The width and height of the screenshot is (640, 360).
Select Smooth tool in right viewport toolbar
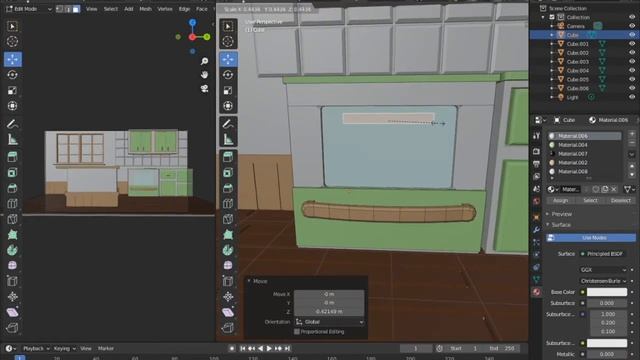pyautogui.click(x=228, y=265)
